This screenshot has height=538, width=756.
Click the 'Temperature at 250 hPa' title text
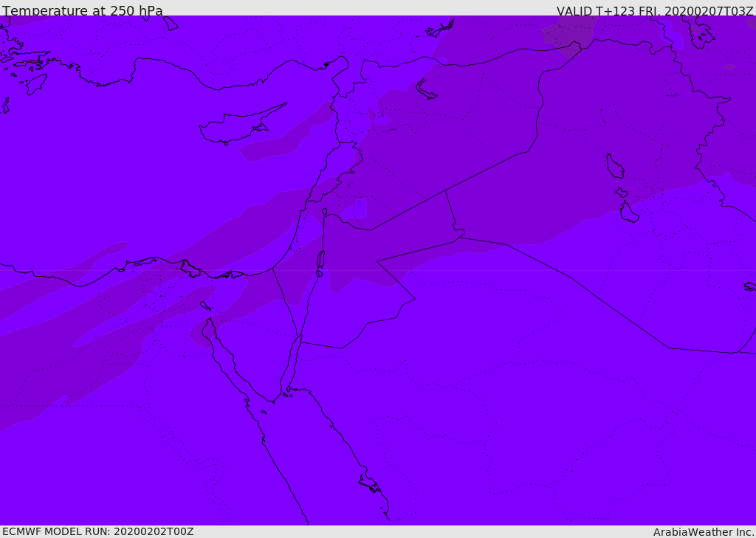(83, 10)
